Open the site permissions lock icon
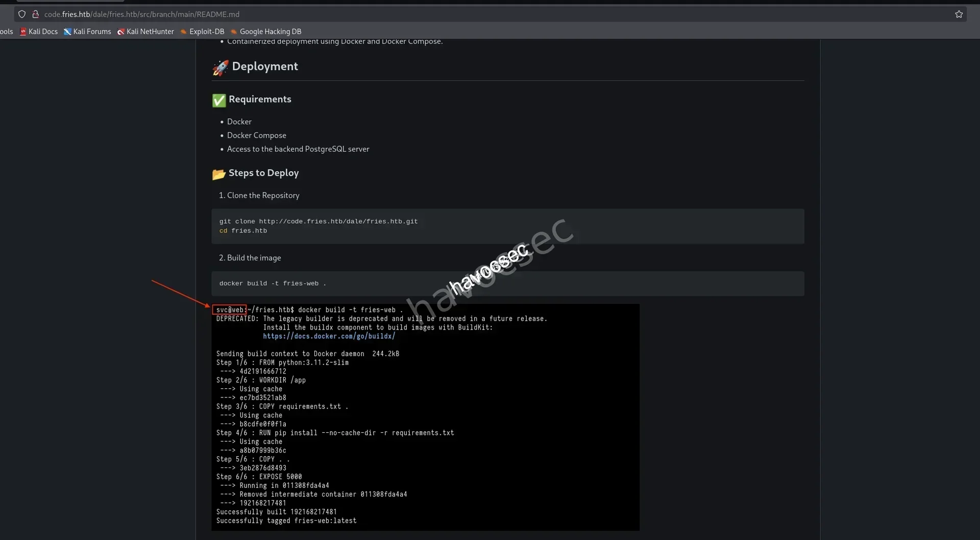The height and width of the screenshot is (540, 980). coord(35,14)
